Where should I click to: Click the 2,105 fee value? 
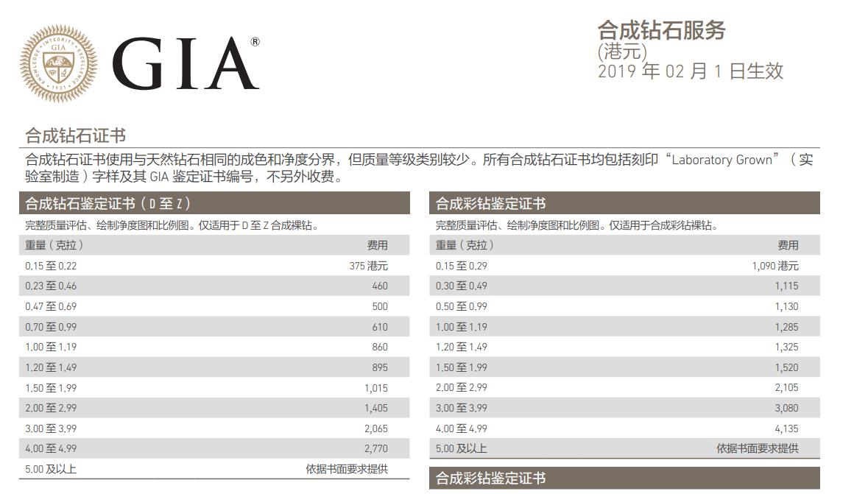coord(786,387)
